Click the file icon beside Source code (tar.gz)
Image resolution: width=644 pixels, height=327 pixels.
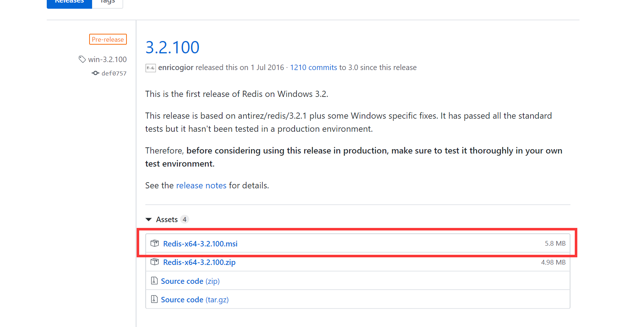coord(154,299)
